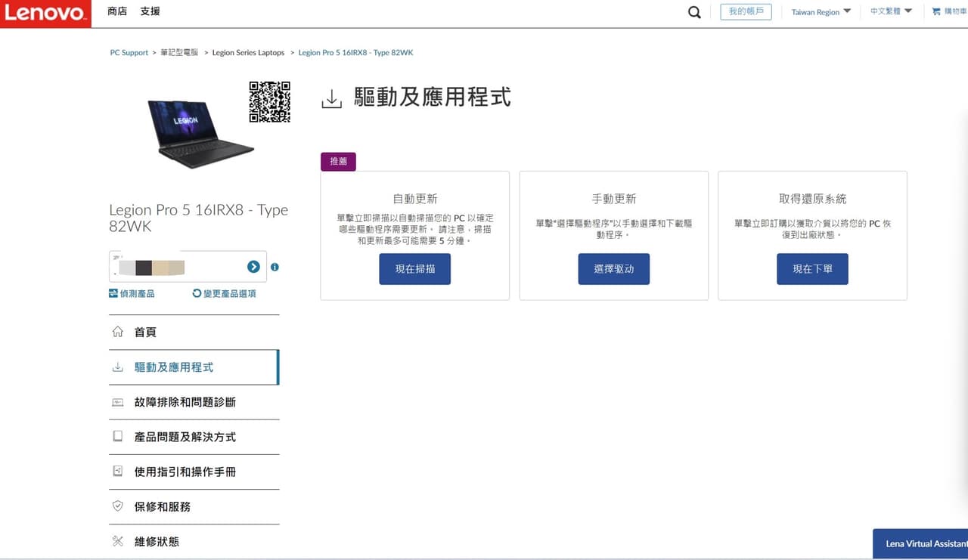The image size is (968, 560).
Task: Click the 自動更新 card title
Action: [415, 199]
